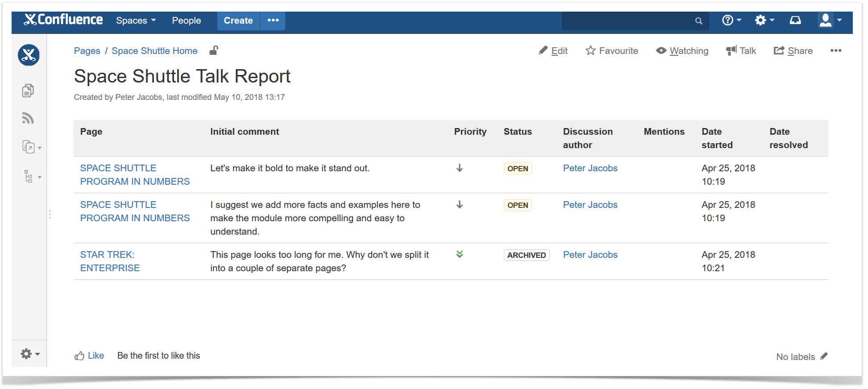Open the Talk discussions button
The height and width of the screenshot is (389, 868).
[741, 51]
